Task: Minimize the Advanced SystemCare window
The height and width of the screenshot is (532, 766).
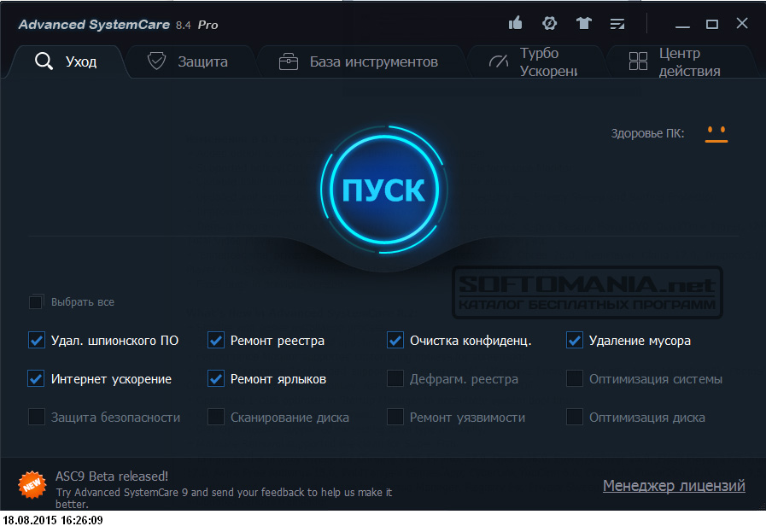Action: [x=682, y=25]
